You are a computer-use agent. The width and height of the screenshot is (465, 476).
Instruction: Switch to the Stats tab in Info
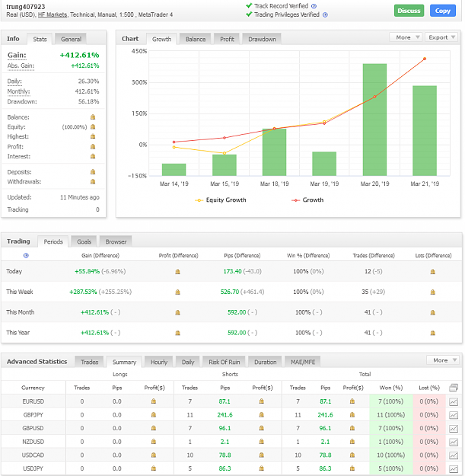click(x=40, y=39)
